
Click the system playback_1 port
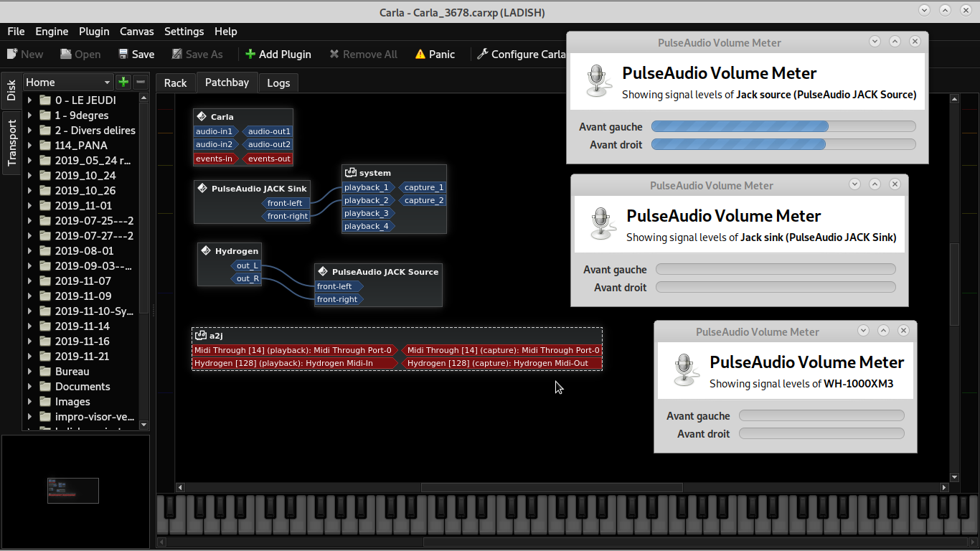[x=367, y=187]
